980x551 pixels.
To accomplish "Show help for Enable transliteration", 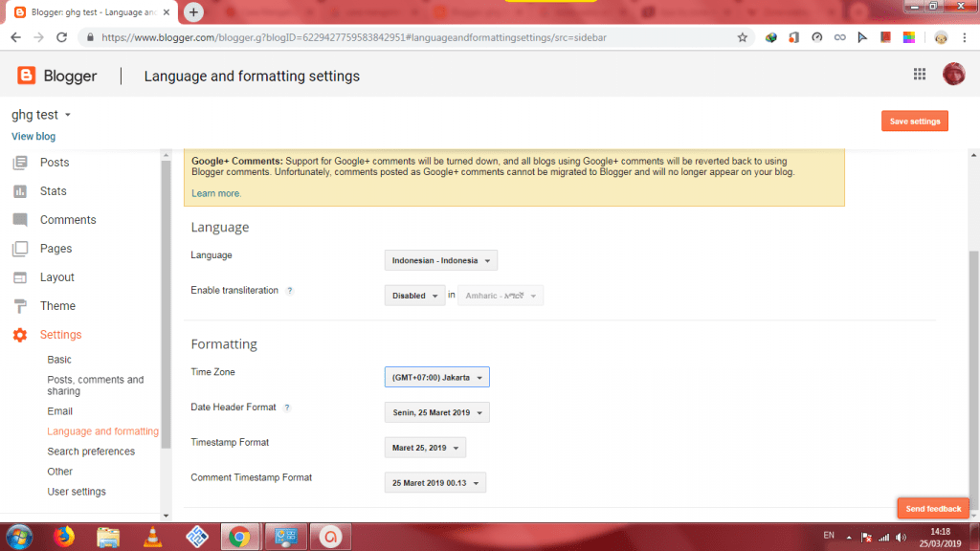I will click(289, 291).
